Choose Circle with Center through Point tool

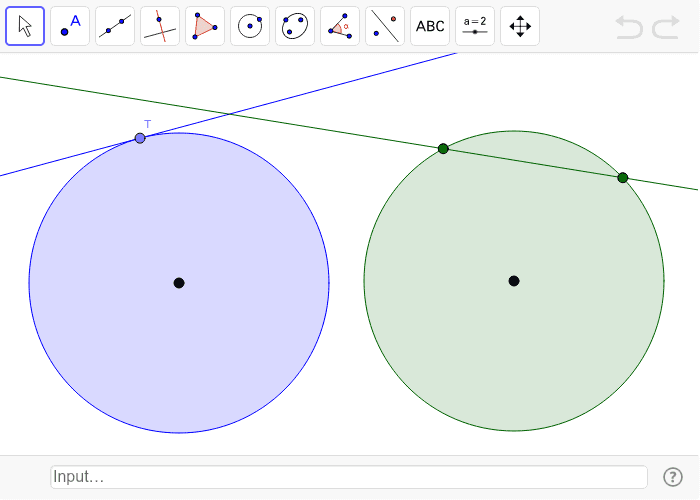tap(250, 26)
